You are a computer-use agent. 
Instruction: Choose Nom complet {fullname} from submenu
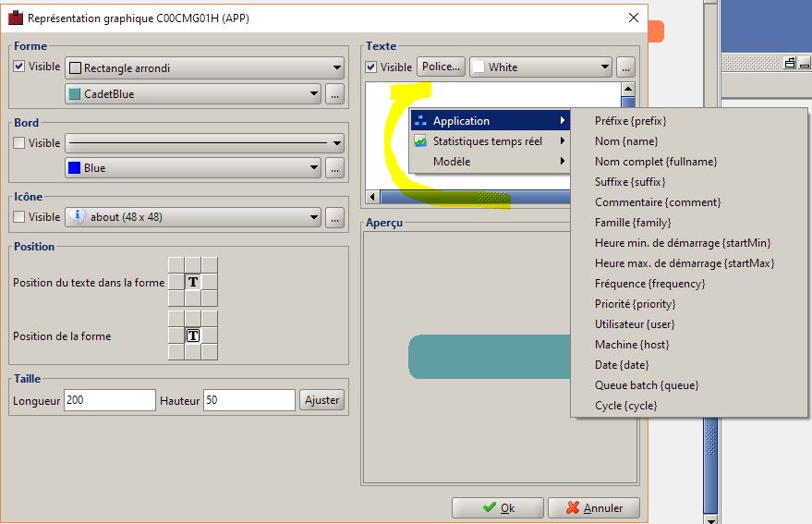[656, 162]
